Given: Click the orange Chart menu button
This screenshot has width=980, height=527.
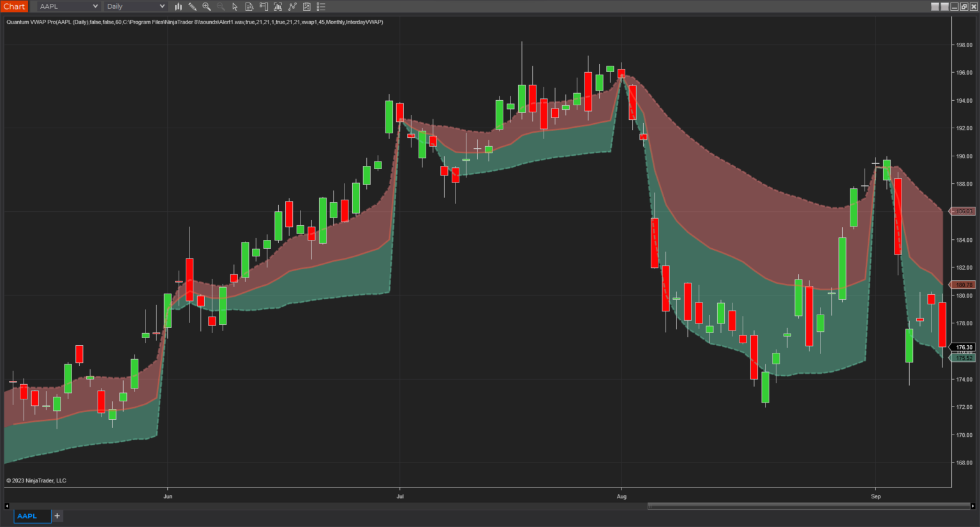Looking at the screenshot, I should 14,6.
